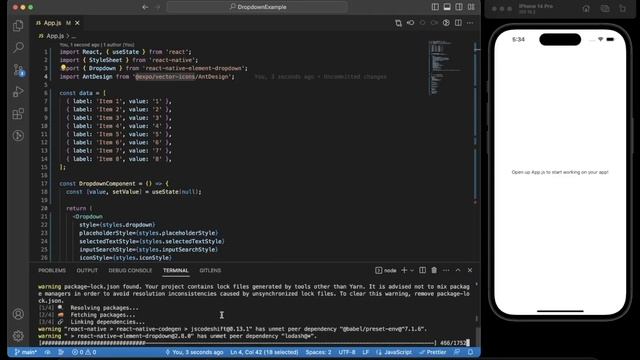The width and height of the screenshot is (640, 360).
Task: Click the feedback icon in status bar
Action: pos(457,352)
